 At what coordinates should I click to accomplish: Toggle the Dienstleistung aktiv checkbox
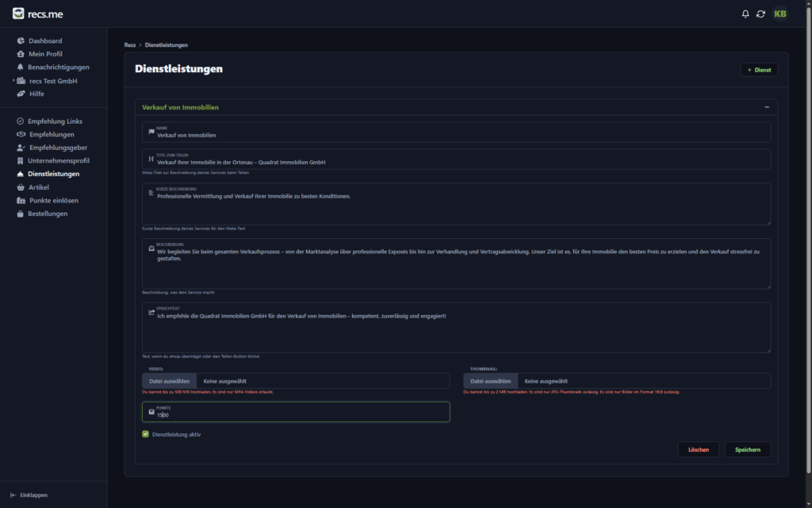click(145, 434)
